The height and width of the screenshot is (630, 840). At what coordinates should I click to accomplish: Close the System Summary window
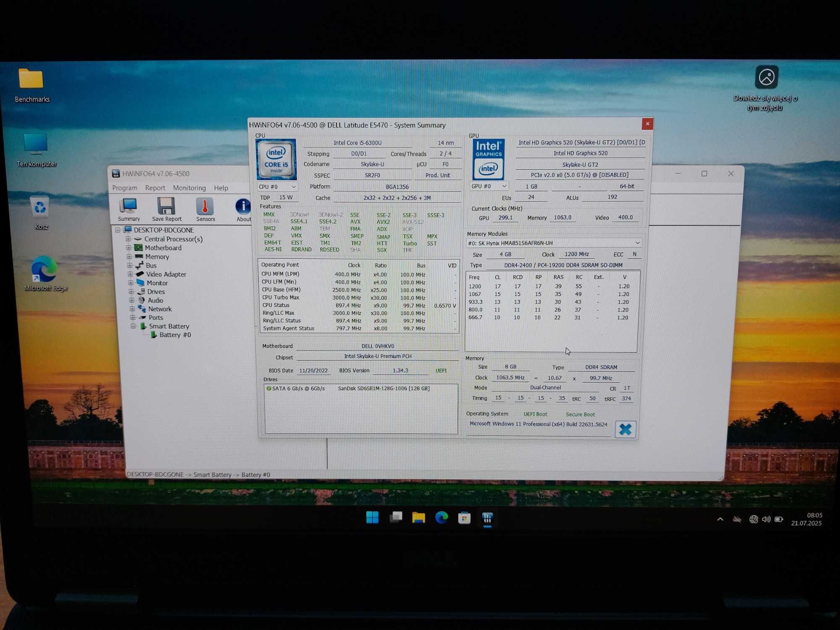tap(647, 123)
